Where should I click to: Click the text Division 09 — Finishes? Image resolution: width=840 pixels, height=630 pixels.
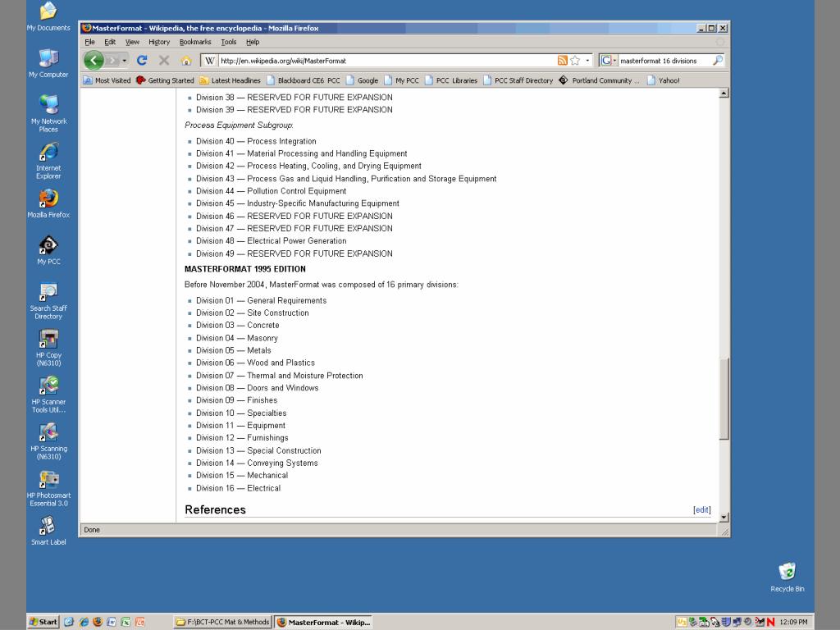tap(237, 400)
